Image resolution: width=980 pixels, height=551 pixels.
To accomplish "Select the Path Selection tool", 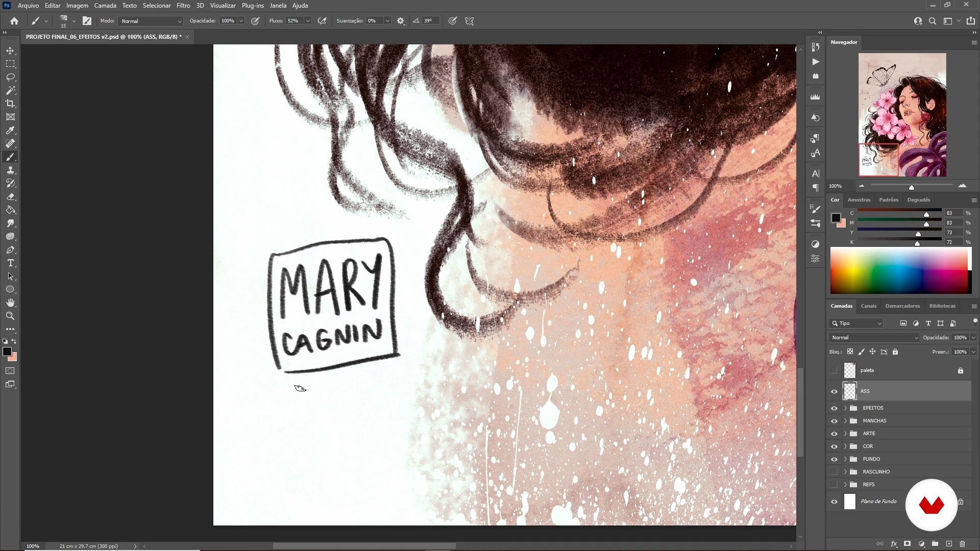I will click(10, 277).
